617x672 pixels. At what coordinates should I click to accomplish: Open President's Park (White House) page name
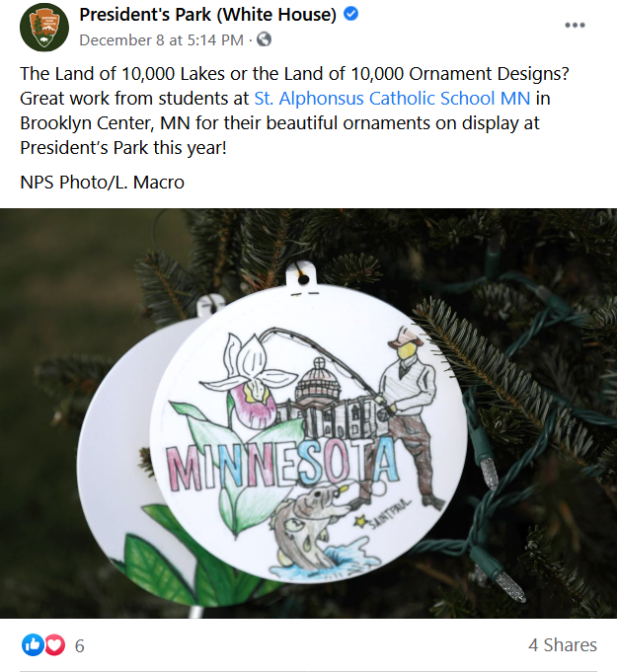[207, 15]
